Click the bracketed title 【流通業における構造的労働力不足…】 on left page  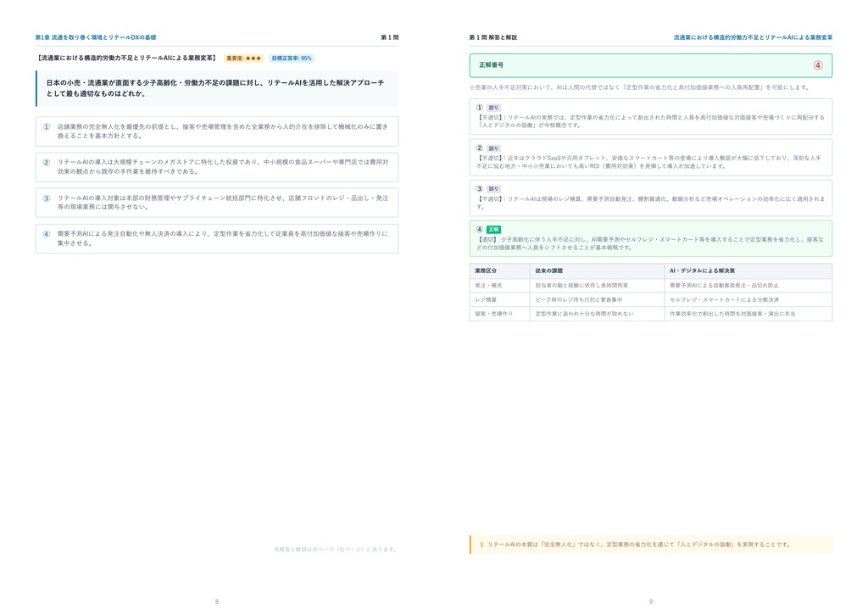pos(127,59)
